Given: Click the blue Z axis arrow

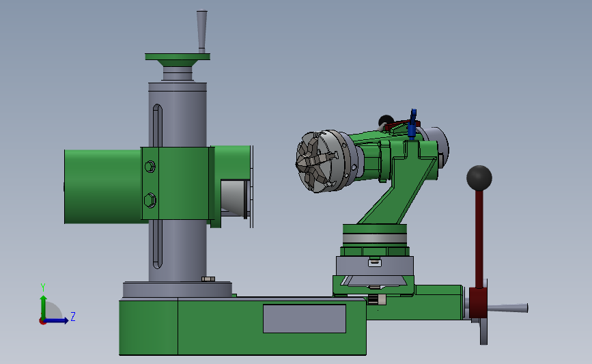Looking at the screenshot, I should 57,320.
